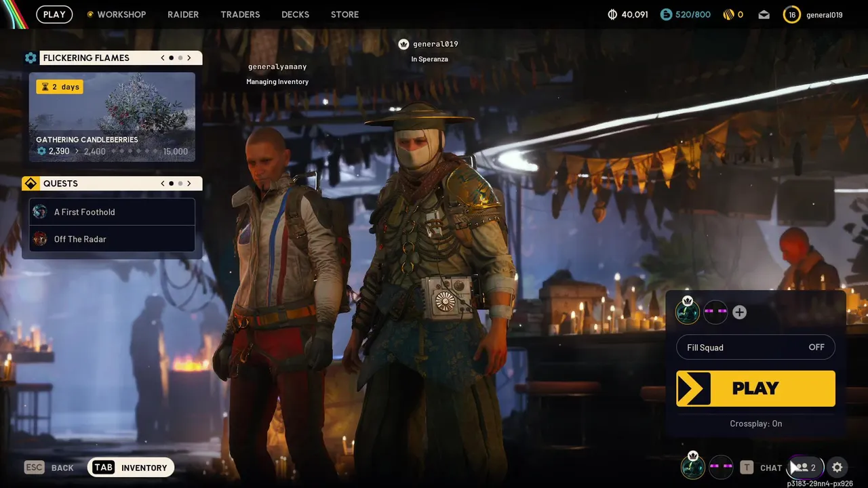868x488 pixels.
Task: Select second page dot in Flickering Flames header
Action: 180,58
